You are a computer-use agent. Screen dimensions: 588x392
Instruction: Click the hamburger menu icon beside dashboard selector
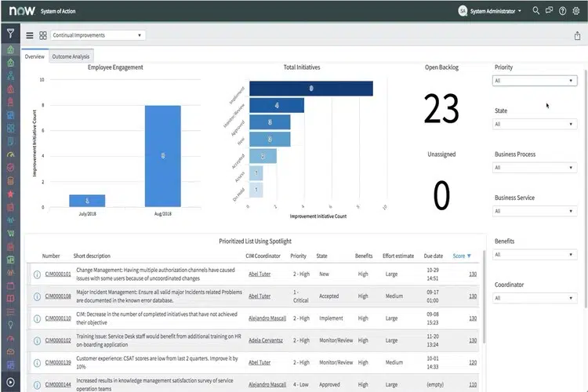coord(30,35)
